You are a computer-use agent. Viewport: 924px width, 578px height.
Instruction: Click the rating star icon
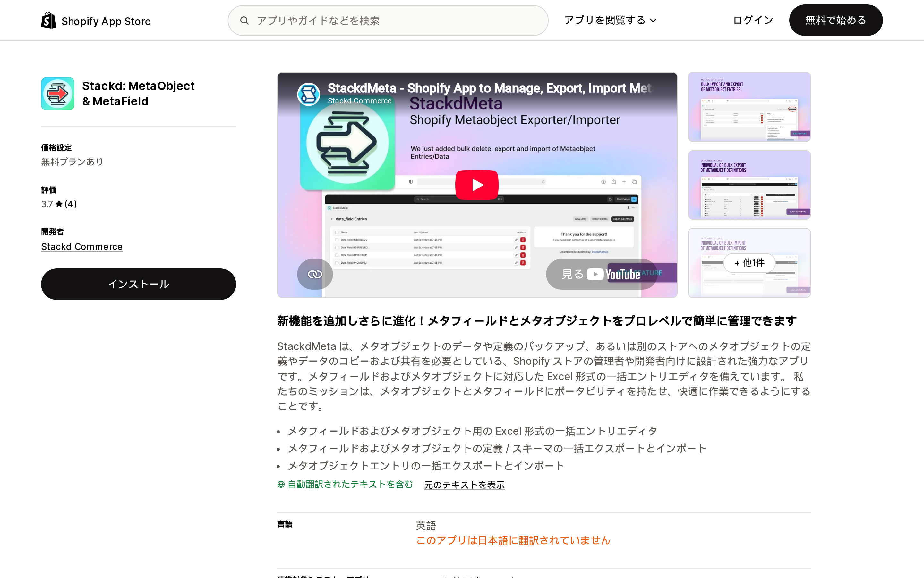click(59, 204)
